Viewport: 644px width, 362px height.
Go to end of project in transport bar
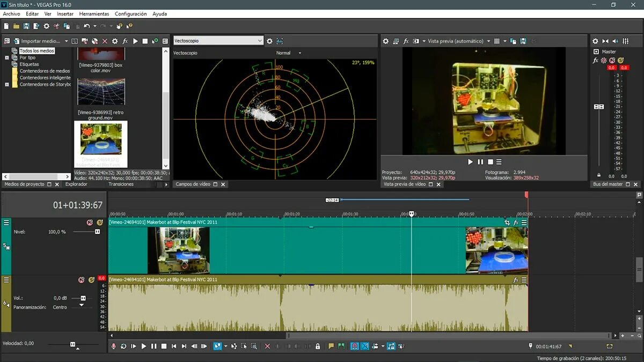(x=184, y=346)
